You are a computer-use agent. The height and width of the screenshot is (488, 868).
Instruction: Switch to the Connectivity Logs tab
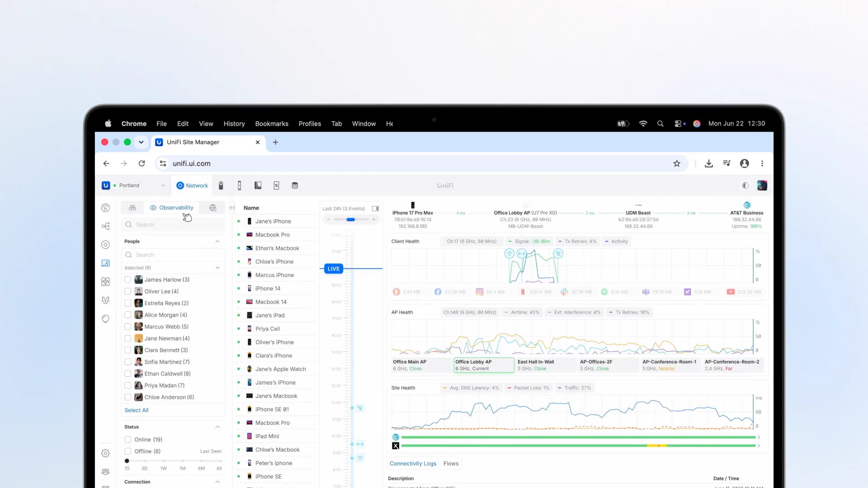coord(413,464)
